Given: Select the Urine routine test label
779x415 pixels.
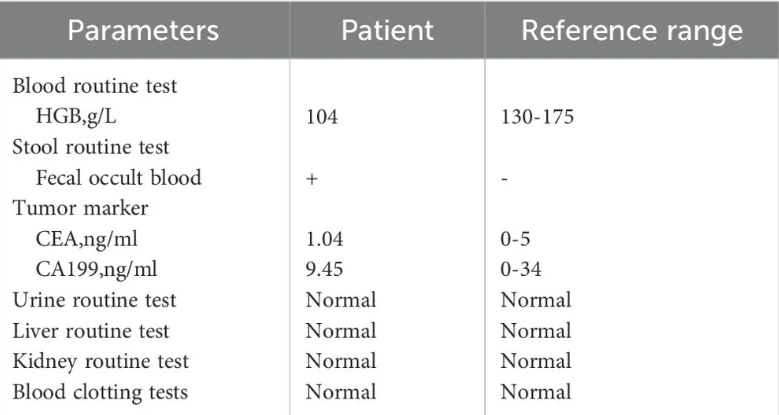Looking at the screenshot, I should tap(94, 300).
